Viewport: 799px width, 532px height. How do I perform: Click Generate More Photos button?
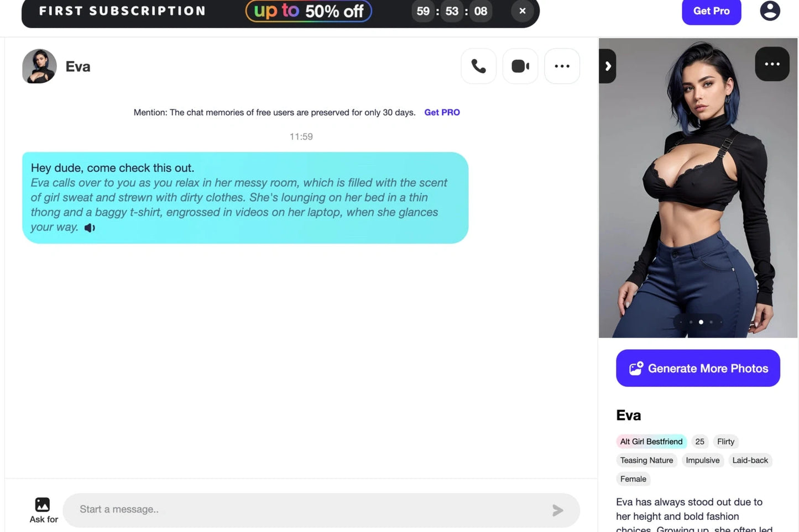pos(698,368)
